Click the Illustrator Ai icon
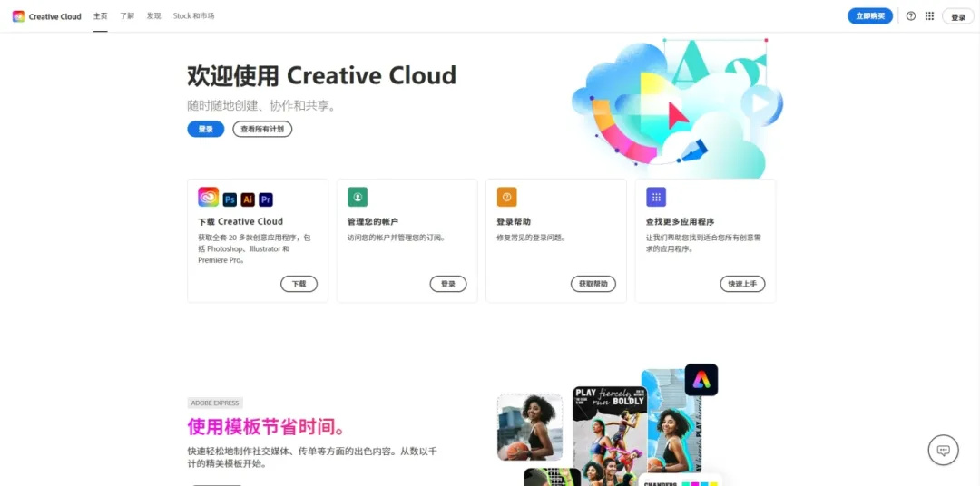Image resolution: width=980 pixels, height=486 pixels. click(x=248, y=199)
